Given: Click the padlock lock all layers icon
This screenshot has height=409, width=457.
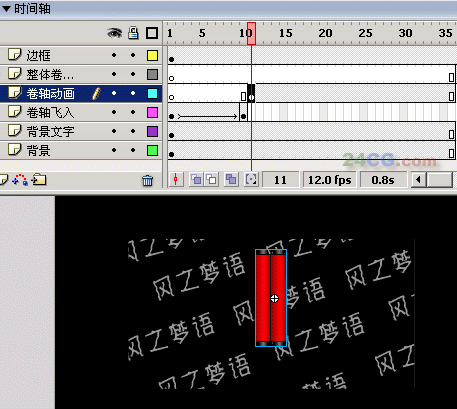Looking at the screenshot, I should coord(133,33).
